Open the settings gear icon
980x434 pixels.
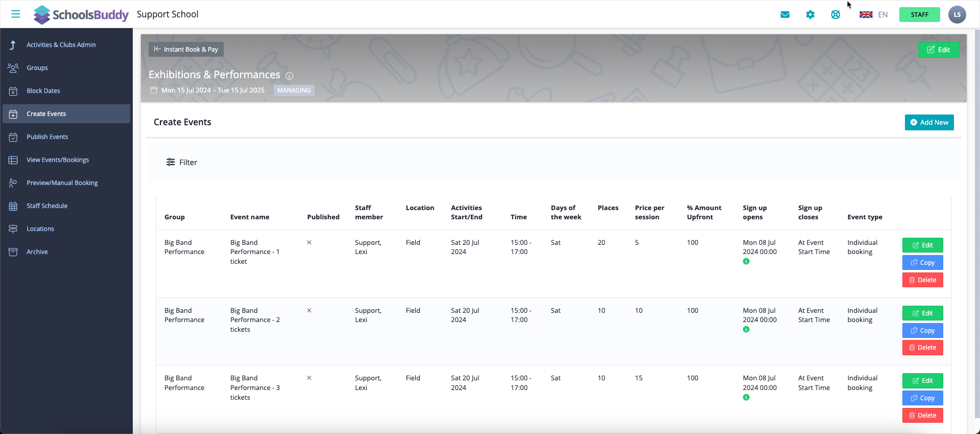point(810,14)
